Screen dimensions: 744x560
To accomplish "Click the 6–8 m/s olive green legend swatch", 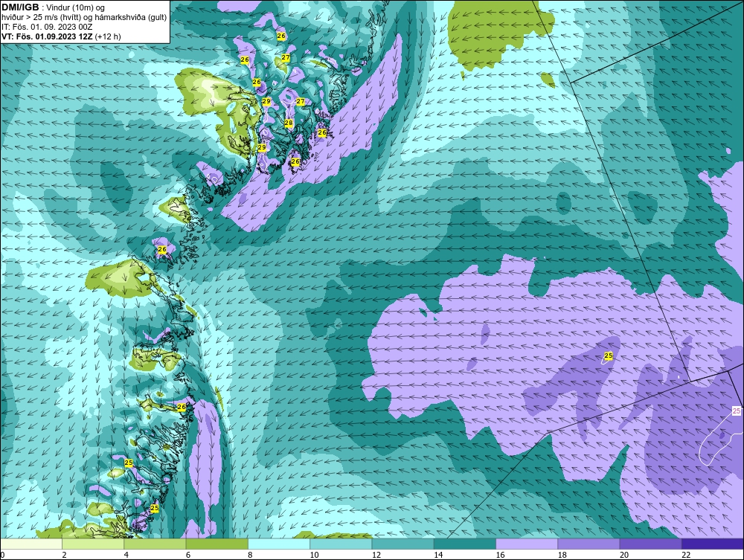I will 217,544.
